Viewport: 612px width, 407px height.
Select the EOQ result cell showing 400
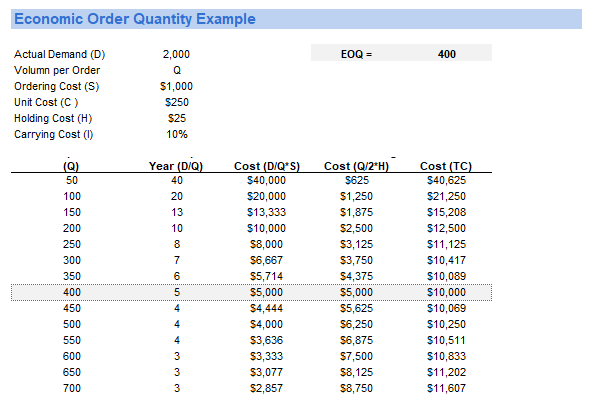[x=447, y=54]
